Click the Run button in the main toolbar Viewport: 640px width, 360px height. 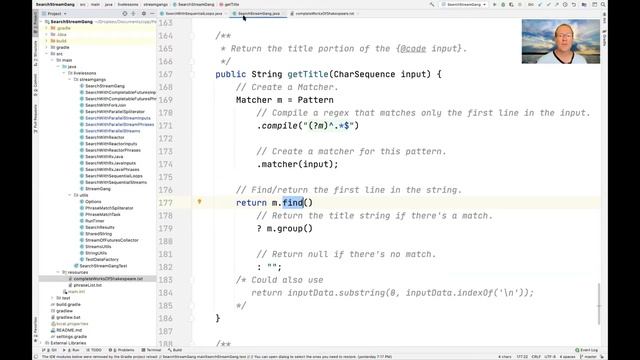(494, 4)
